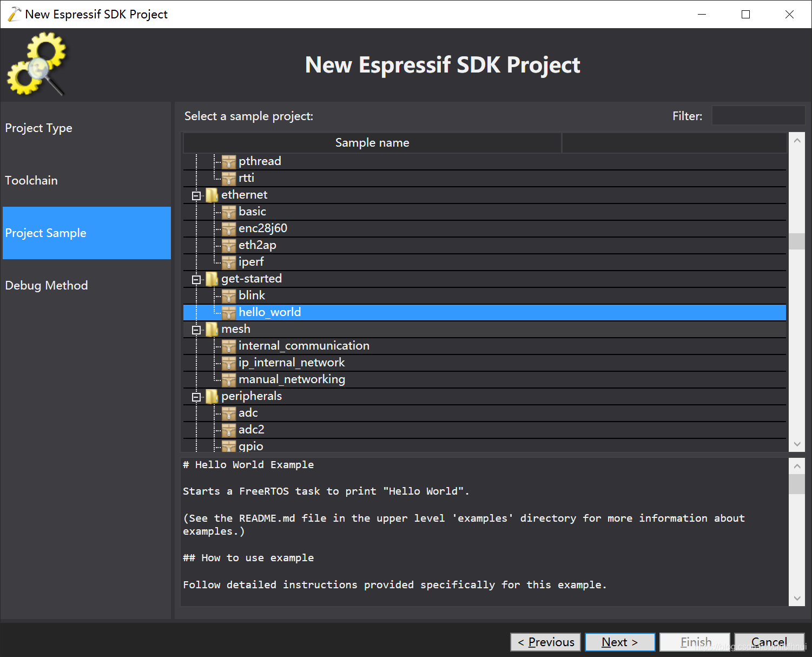Collapse the get-started sample group
812x657 pixels.
click(x=196, y=279)
